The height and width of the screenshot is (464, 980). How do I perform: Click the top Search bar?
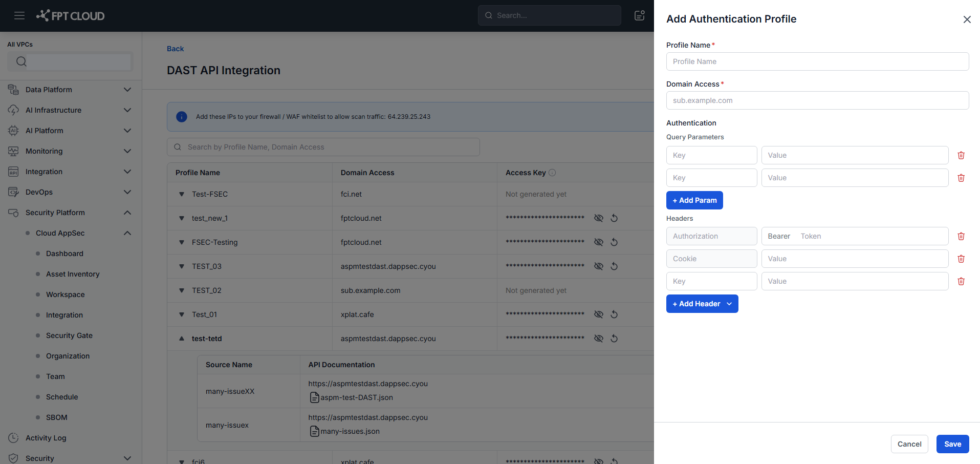[x=550, y=15]
